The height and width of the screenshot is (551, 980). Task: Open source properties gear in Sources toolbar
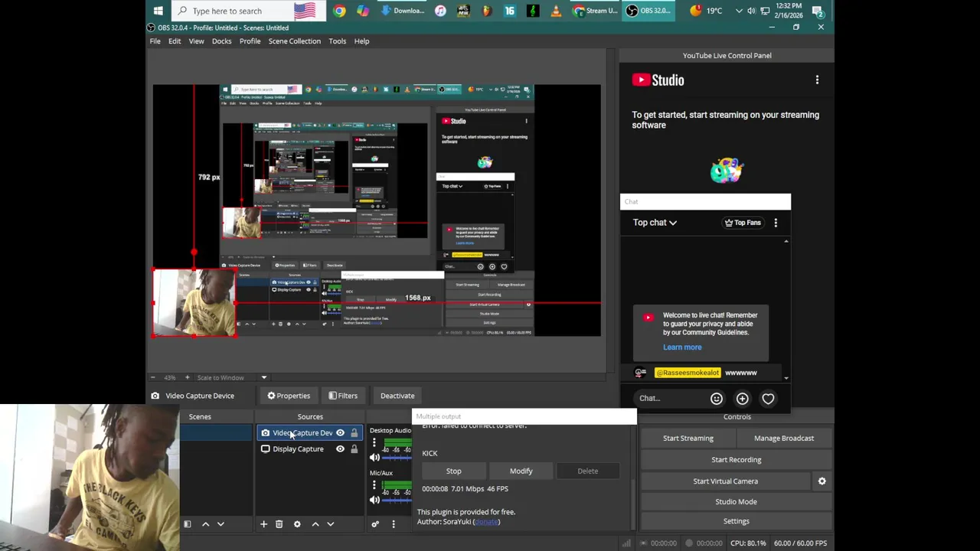(297, 524)
